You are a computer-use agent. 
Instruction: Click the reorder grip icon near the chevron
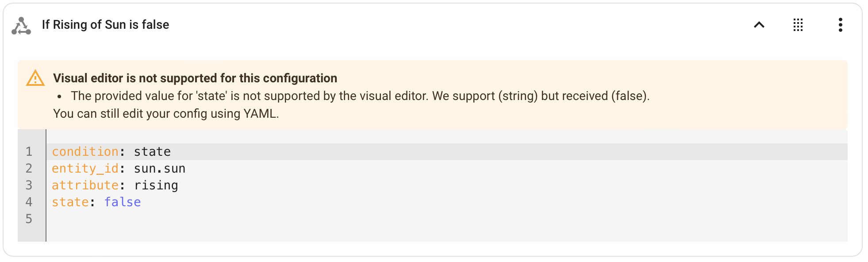pyautogui.click(x=798, y=25)
